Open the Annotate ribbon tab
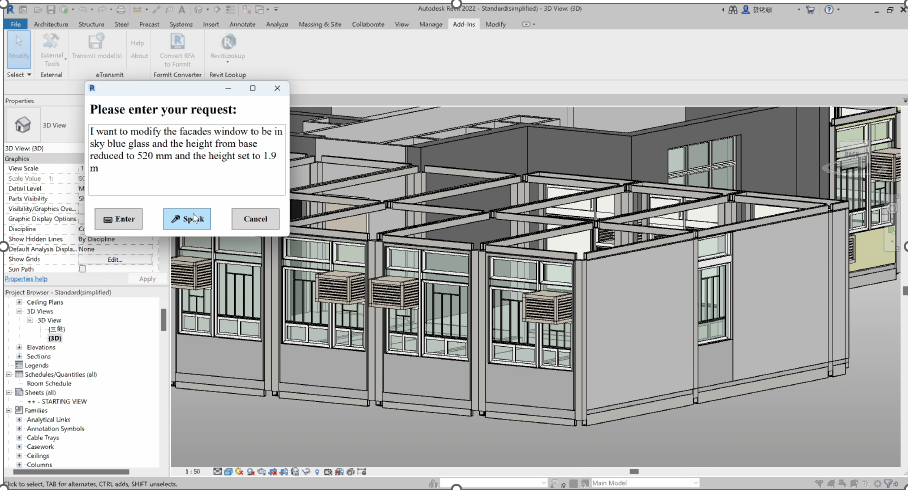The image size is (908, 490). (x=244, y=22)
